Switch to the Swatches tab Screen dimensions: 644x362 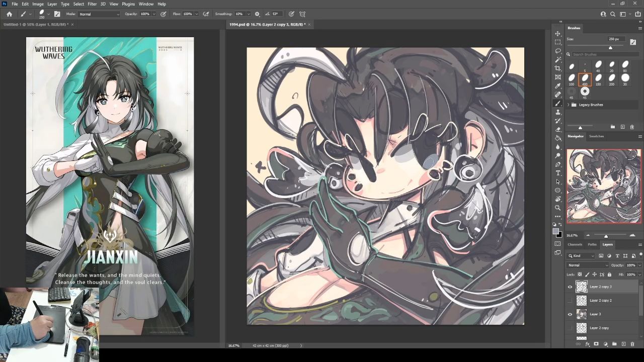[597, 136]
